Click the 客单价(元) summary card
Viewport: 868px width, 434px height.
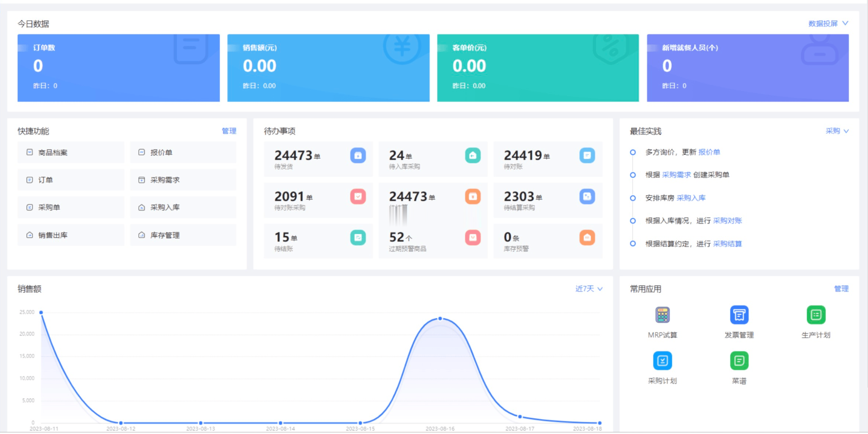click(x=538, y=68)
